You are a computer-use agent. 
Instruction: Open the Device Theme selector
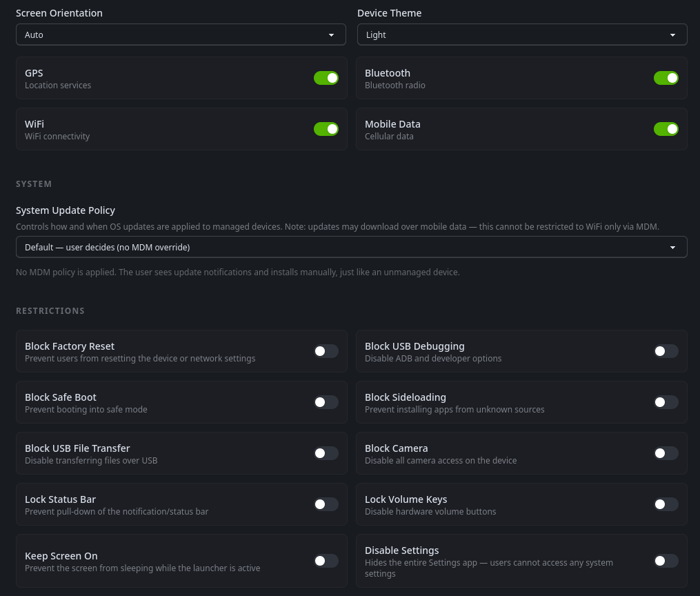point(521,34)
